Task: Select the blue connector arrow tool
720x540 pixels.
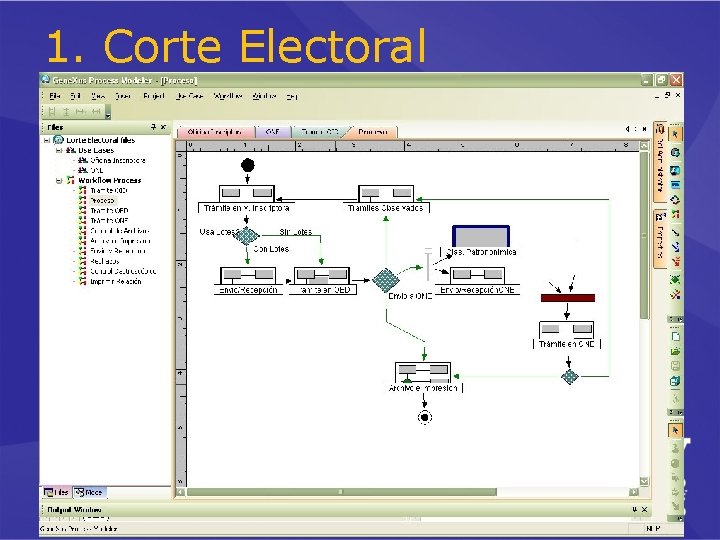Action: pyautogui.click(x=675, y=247)
